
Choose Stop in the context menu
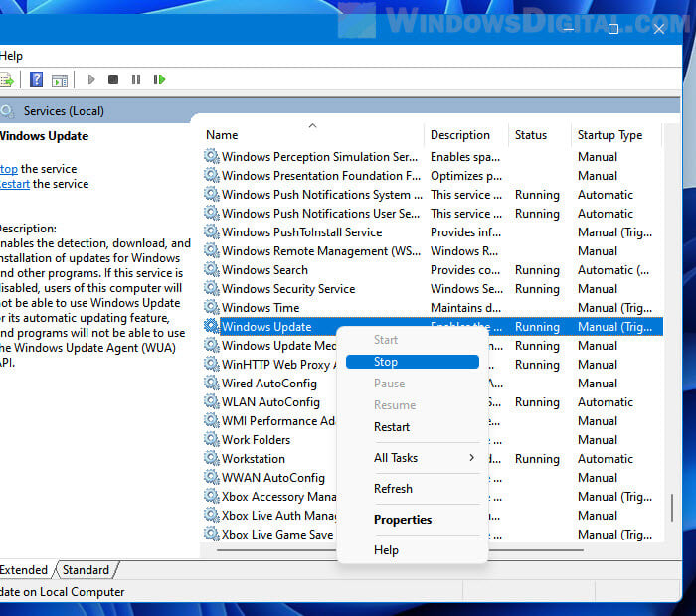(413, 362)
